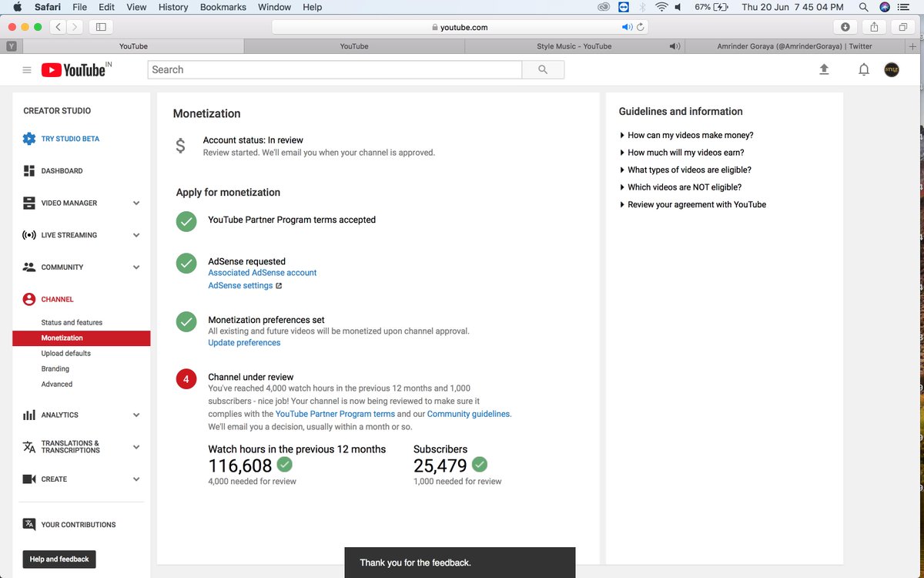Screen dimensions: 924x578
Task: Click the Safari share button
Action: pyautogui.click(x=874, y=27)
